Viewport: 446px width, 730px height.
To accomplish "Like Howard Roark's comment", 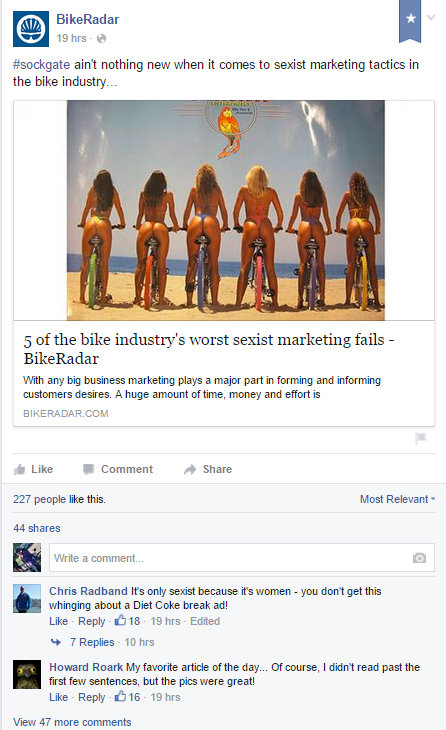I will click(58, 697).
